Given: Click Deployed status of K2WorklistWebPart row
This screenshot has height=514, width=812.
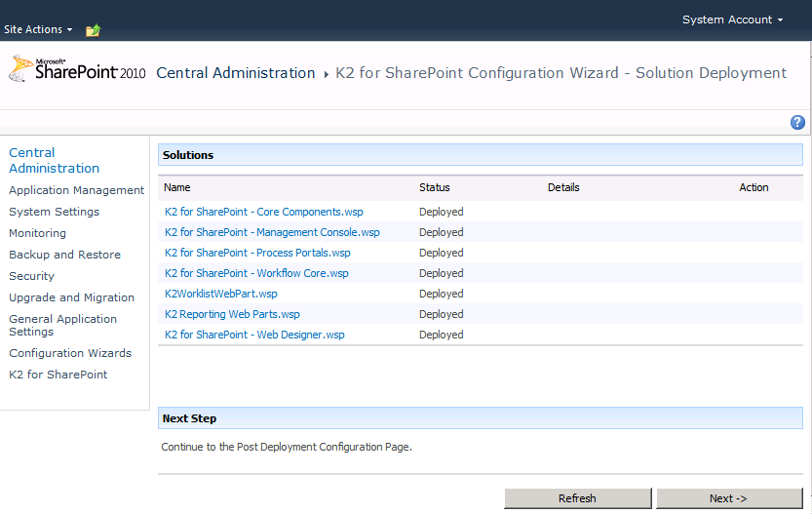Looking at the screenshot, I should (x=442, y=294).
